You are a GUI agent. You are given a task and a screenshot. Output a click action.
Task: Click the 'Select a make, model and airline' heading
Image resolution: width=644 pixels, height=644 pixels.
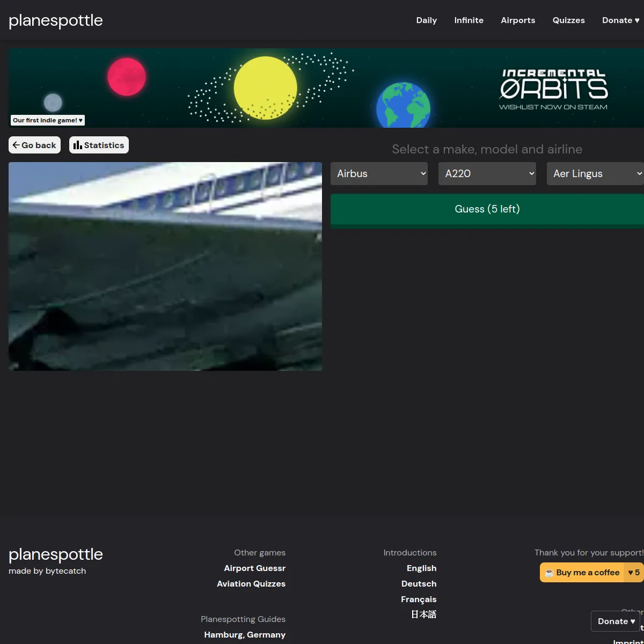487,149
